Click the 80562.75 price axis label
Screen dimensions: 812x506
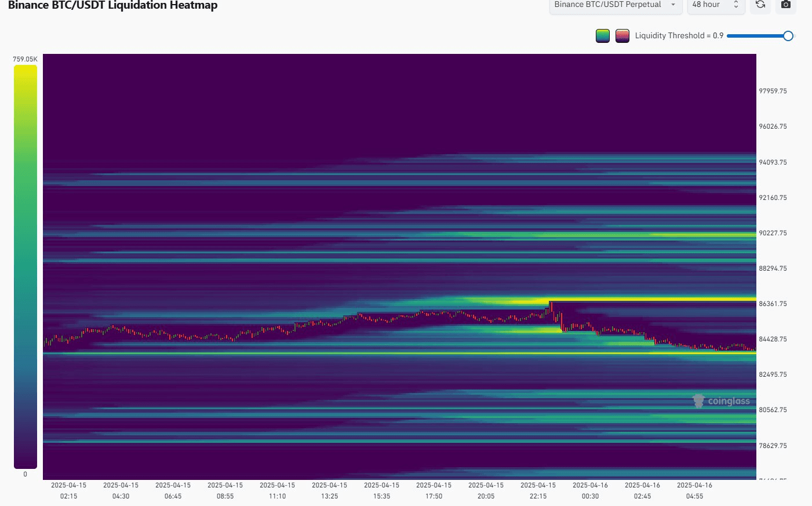[x=773, y=410]
